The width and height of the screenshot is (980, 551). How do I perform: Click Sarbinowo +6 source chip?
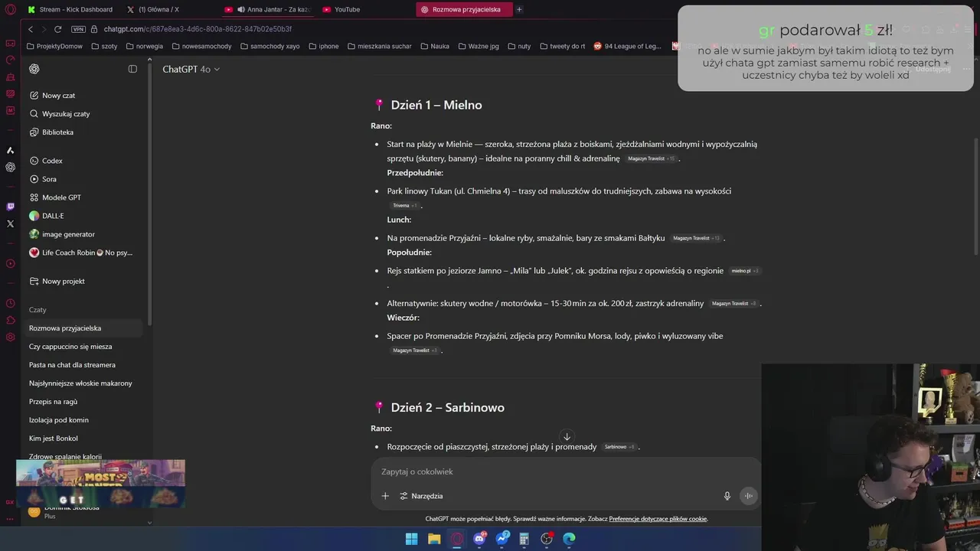(619, 447)
